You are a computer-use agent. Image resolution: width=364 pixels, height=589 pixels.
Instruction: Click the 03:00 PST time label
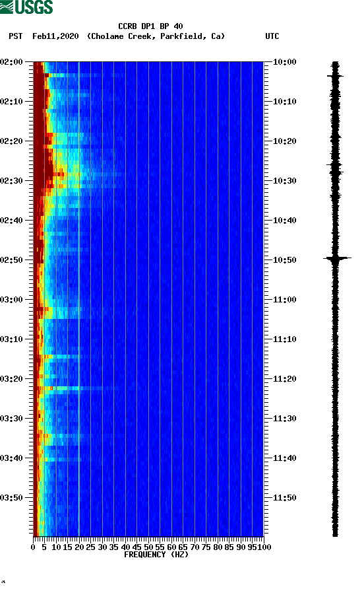point(12,300)
